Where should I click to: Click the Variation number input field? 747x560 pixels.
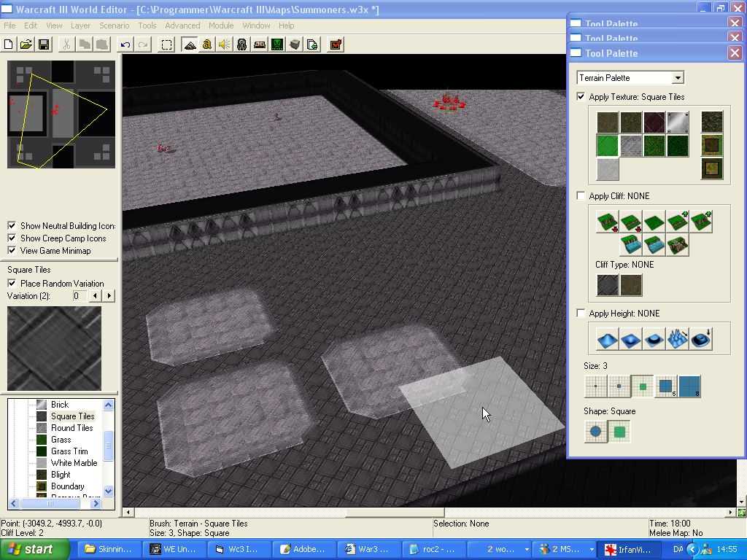pyautogui.click(x=79, y=296)
